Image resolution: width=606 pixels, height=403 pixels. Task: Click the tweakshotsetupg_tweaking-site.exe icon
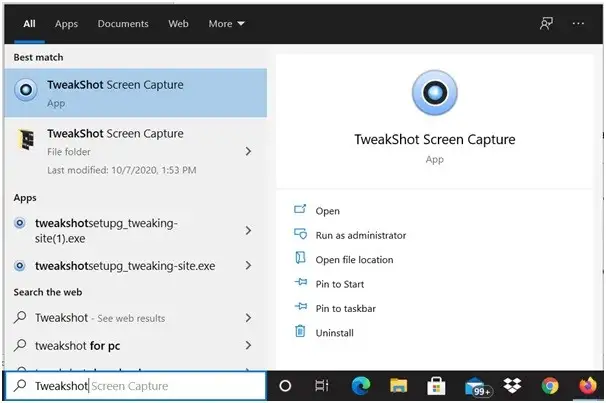click(20, 265)
